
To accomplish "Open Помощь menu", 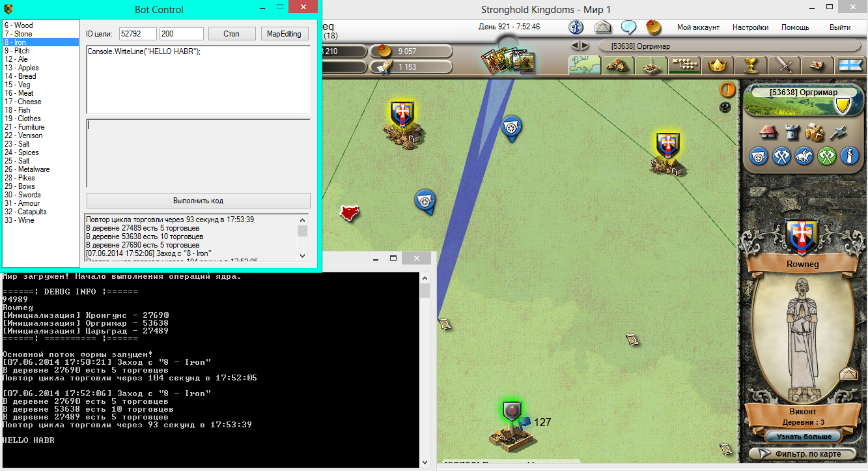I will coord(795,27).
